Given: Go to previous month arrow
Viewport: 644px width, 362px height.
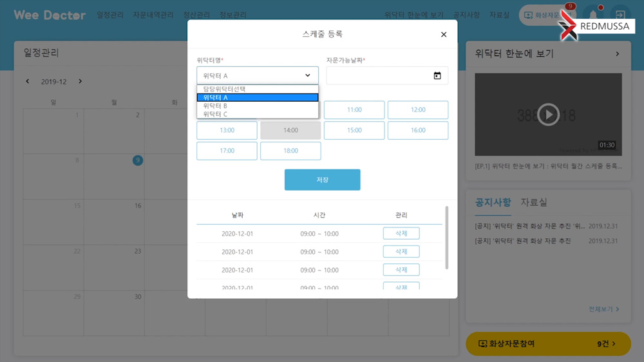Looking at the screenshot, I should [28, 81].
